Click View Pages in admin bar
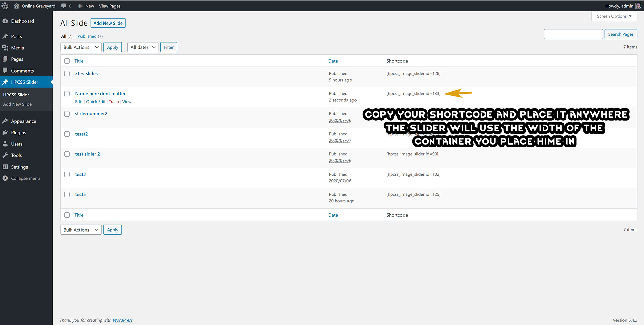 click(x=110, y=6)
